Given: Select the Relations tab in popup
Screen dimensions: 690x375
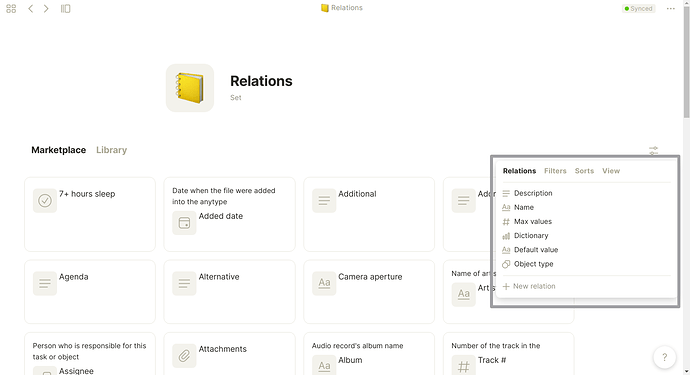Looking at the screenshot, I should pyautogui.click(x=519, y=171).
